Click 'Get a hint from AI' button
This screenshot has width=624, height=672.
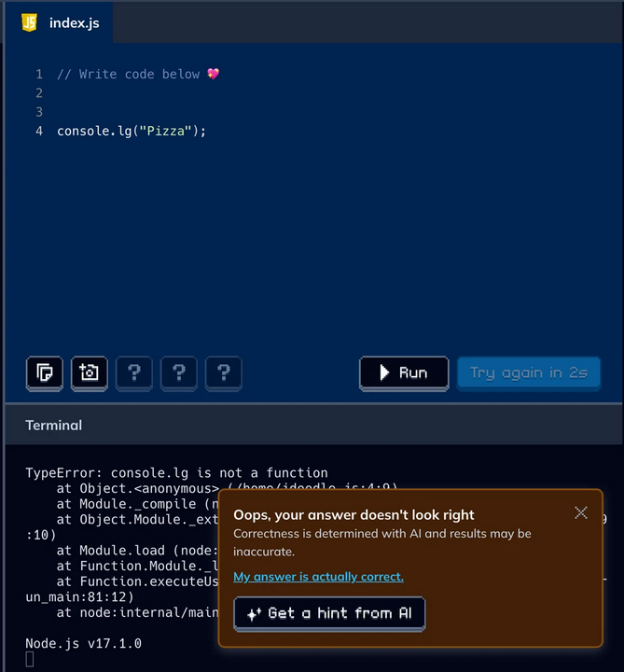coord(329,613)
